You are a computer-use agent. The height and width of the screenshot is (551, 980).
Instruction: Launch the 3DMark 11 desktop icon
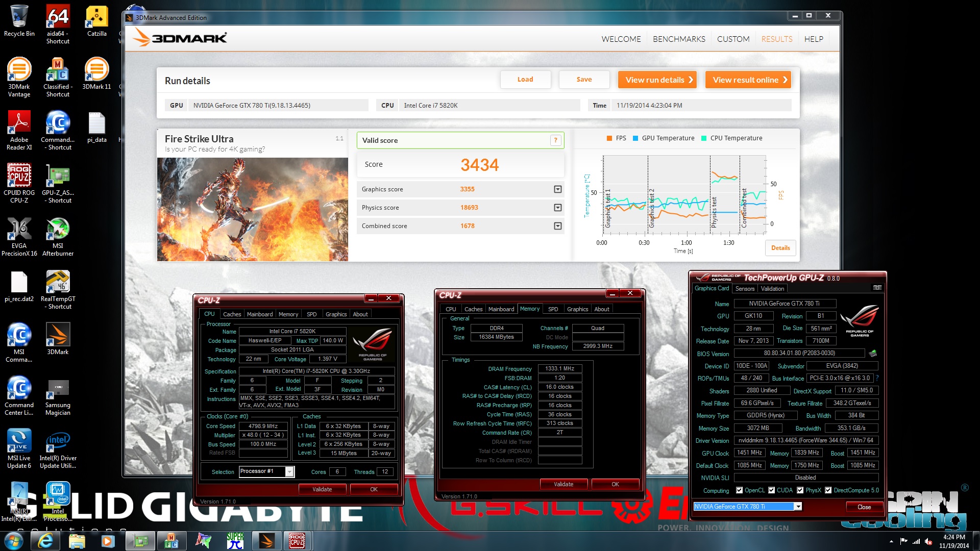tap(96, 74)
